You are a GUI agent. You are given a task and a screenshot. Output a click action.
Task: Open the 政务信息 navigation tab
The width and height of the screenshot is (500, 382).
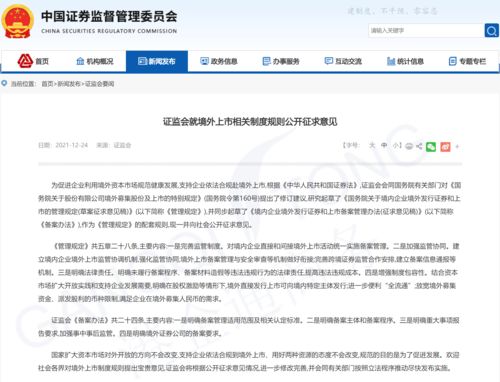[219, 61]
